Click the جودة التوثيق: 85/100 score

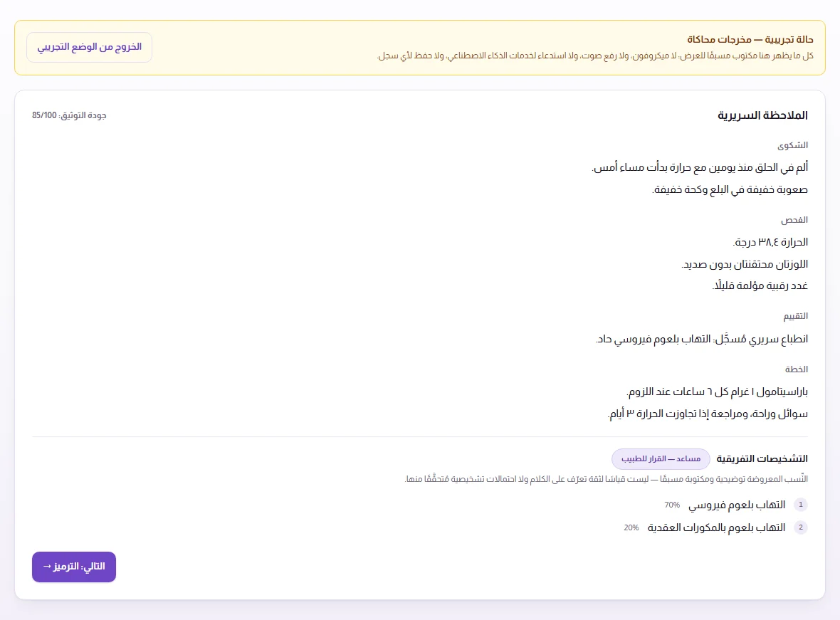(x=69, y=115)
